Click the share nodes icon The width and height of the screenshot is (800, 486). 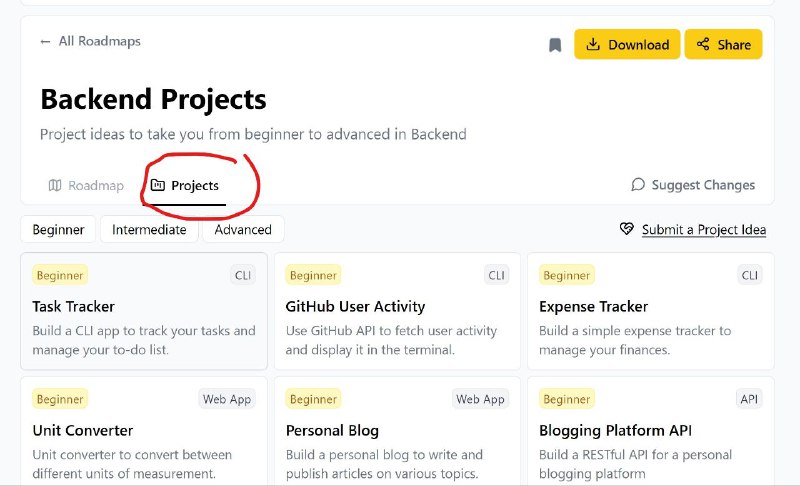703,44
